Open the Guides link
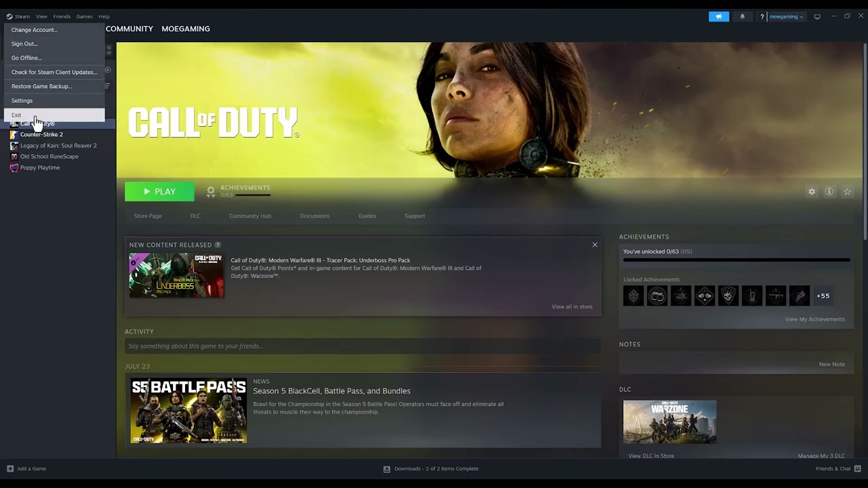This screenshot has width=868, height=488. pyautogui.click(x=367, y=216)
